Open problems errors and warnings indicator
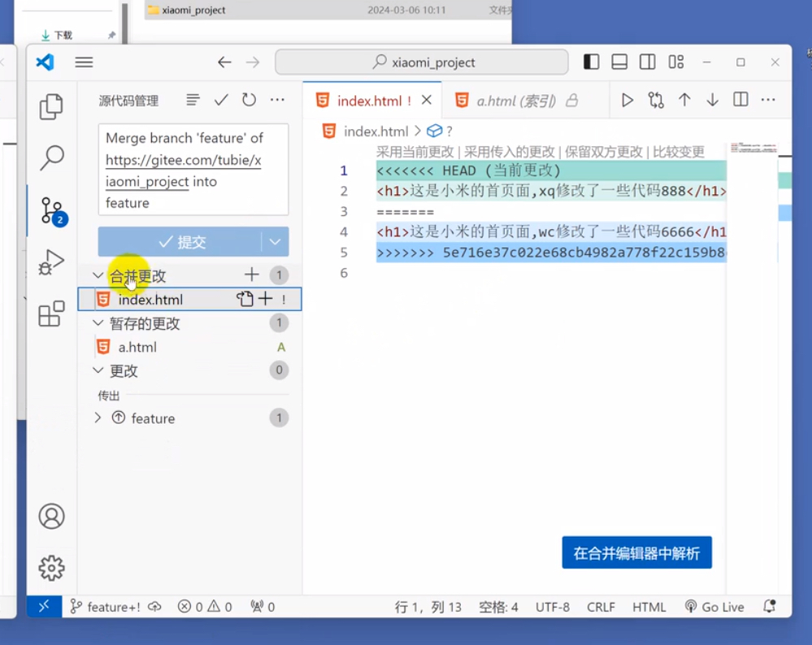812x645 pixels. pyautogui.click(x=205, y=607)
